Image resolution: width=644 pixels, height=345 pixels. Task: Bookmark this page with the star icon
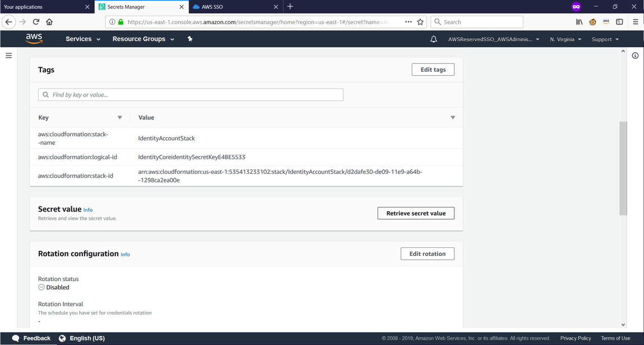pos(420,22)
